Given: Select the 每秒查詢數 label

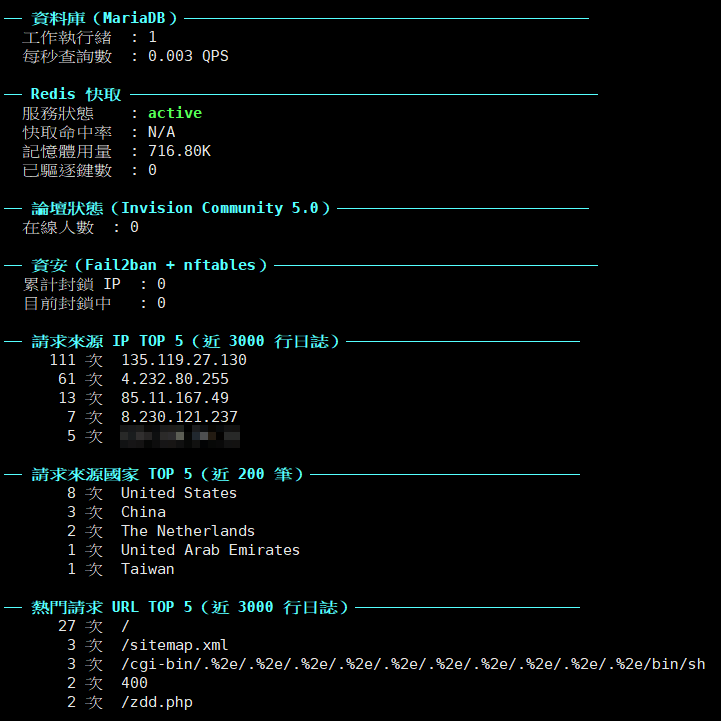Looking at the screenshot, I should pos(67,56).
